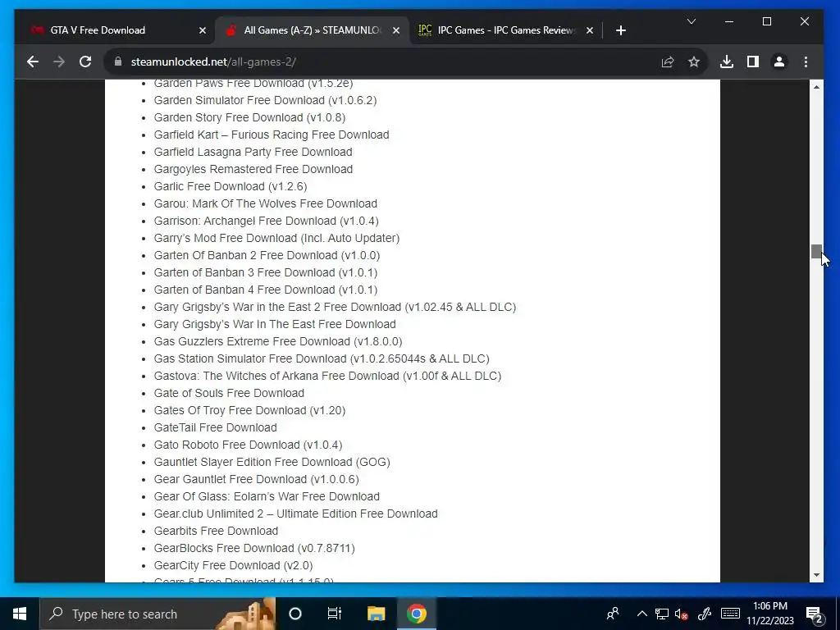Open Garou: Mark Of The Wolves link

[x=266, y=203]
